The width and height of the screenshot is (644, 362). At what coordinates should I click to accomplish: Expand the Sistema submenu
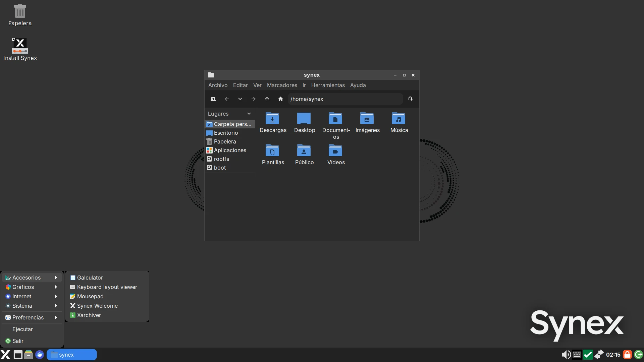click(32, 306)
